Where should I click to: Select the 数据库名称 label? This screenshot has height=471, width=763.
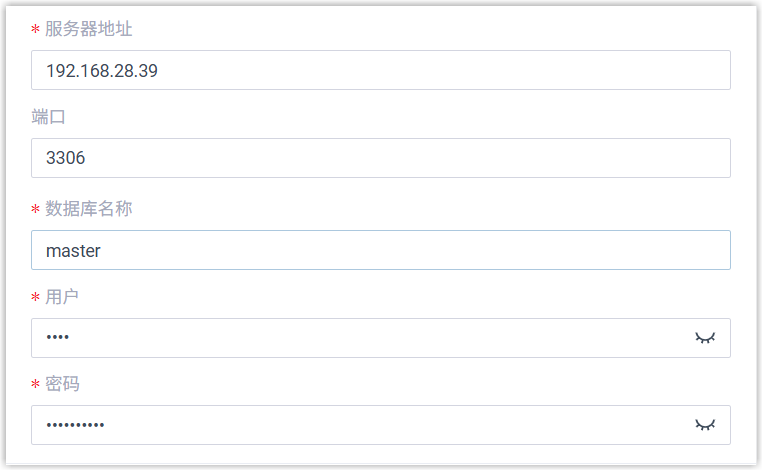[x=88, y=209]
